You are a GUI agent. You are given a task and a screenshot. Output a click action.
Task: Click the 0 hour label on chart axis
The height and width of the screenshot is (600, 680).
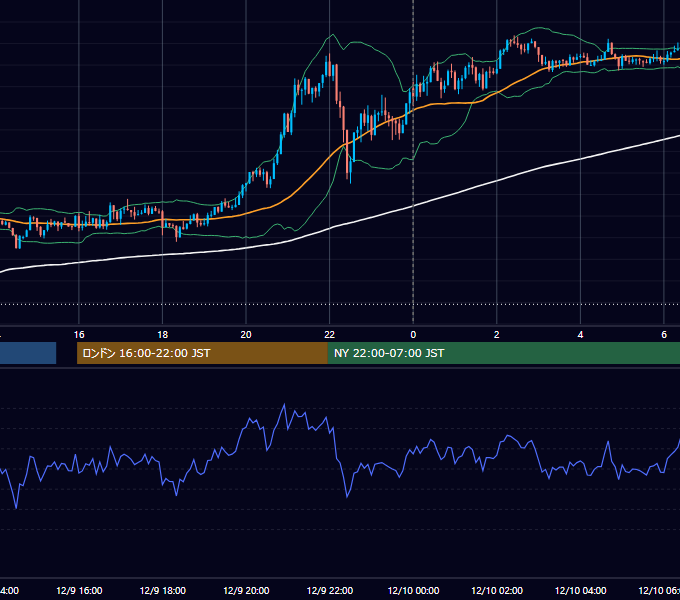click(413, 335)
